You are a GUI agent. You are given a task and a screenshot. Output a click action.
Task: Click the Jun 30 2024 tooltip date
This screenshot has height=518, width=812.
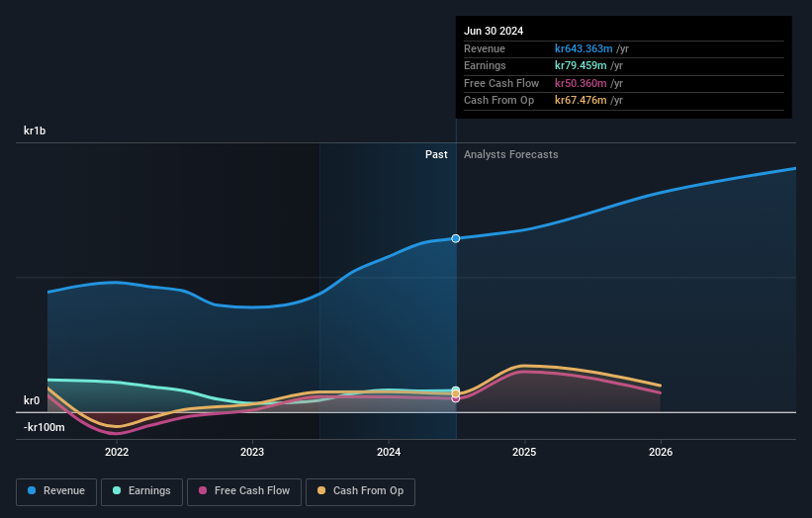point(494,31)
